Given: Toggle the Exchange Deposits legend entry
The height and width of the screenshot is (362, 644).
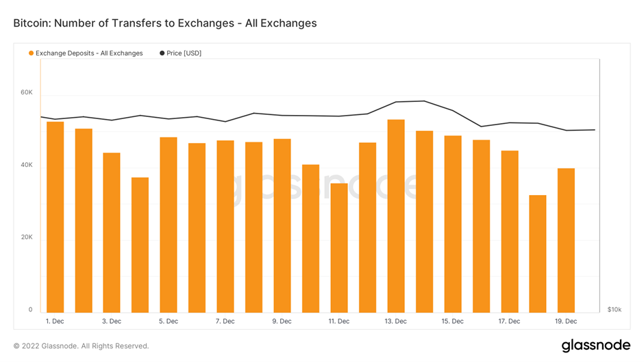Looking at the screenshot, I should coord(89,53).
